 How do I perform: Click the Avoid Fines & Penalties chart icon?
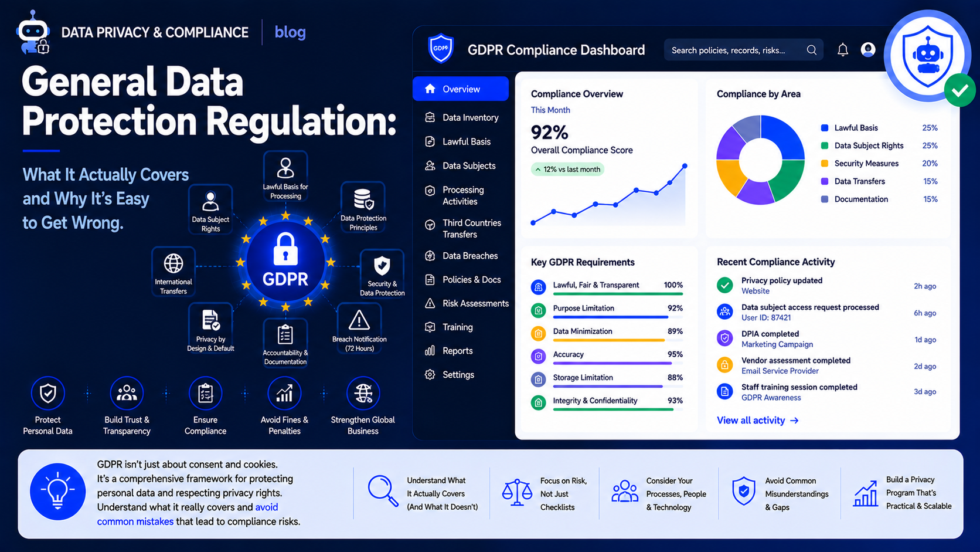[x=284, y=393]
